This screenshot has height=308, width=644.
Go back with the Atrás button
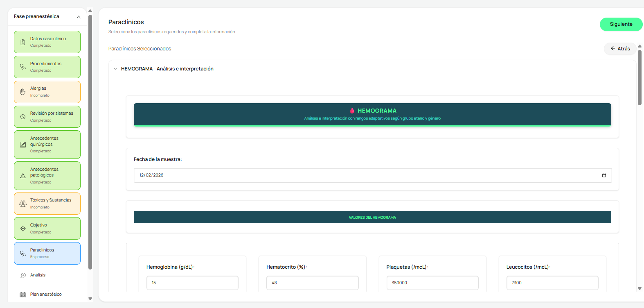[x=620, y=49]
